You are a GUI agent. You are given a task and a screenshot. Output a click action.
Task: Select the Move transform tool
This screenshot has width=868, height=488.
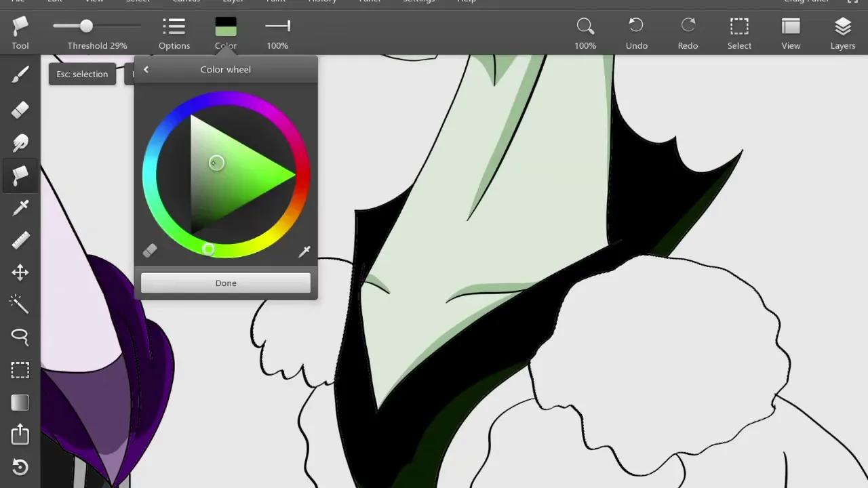tap(20, 272)
